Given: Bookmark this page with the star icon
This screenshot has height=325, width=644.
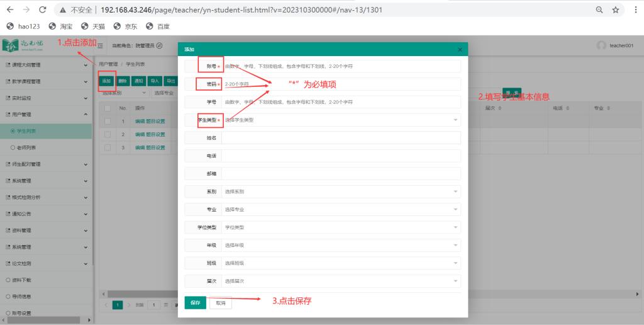Looking at the screenshot, I should [616, 10].
